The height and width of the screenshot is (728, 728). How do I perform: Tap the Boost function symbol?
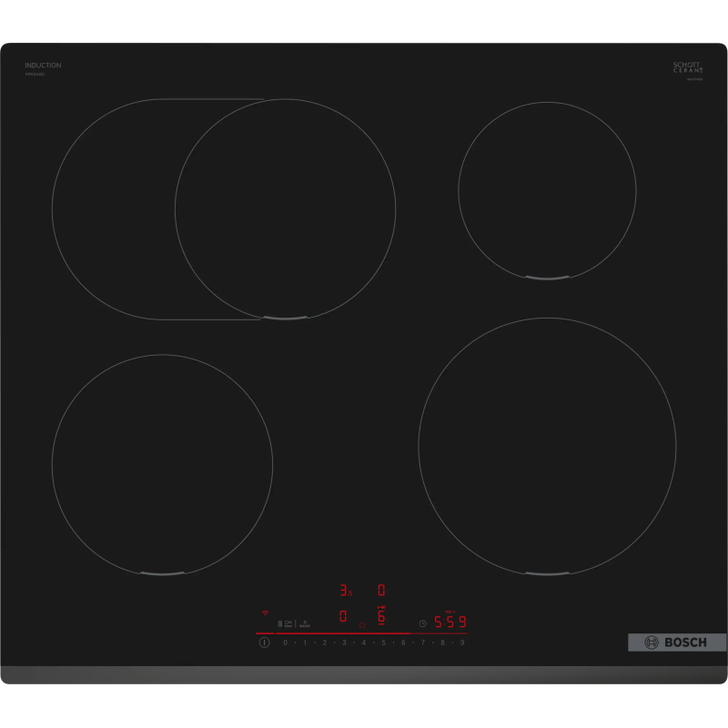[x=305, y=623]
